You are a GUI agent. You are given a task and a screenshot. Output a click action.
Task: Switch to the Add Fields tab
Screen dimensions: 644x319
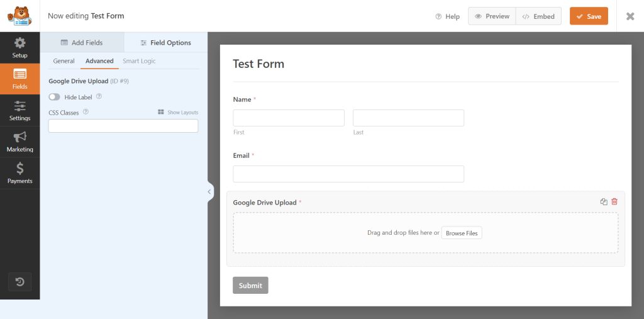pyautogui.click(x=82, y=42)
